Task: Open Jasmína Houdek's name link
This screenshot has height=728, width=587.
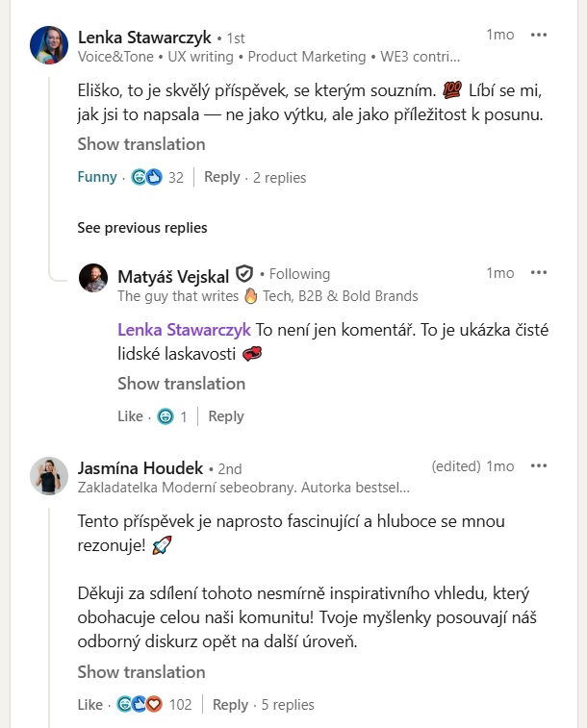Action: [140, 468]
